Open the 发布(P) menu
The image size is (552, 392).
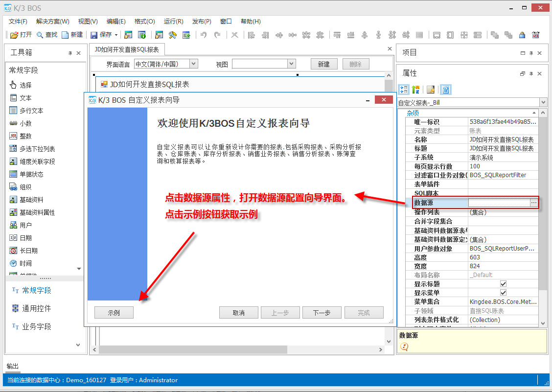click(x=202, y=22)
